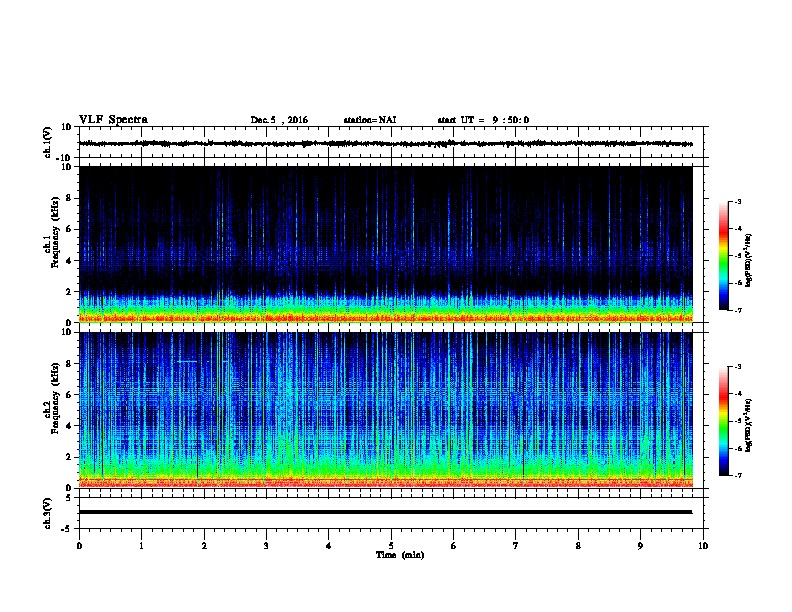Click time axis tick label "2"
The image size is (792, 612).
pyautogui.click(x=204, y=546)
